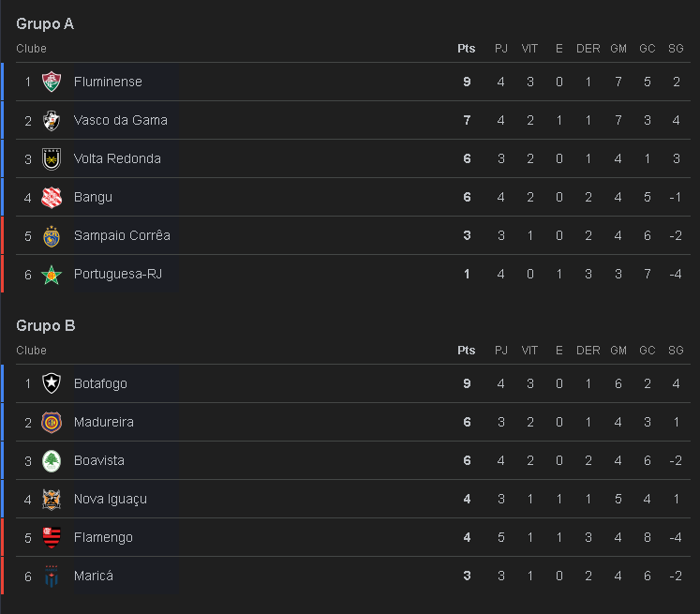The width and height of the screenshot is (700, 614).
Task: Click the Grupo A heading
Action: [x=45, y=23]
